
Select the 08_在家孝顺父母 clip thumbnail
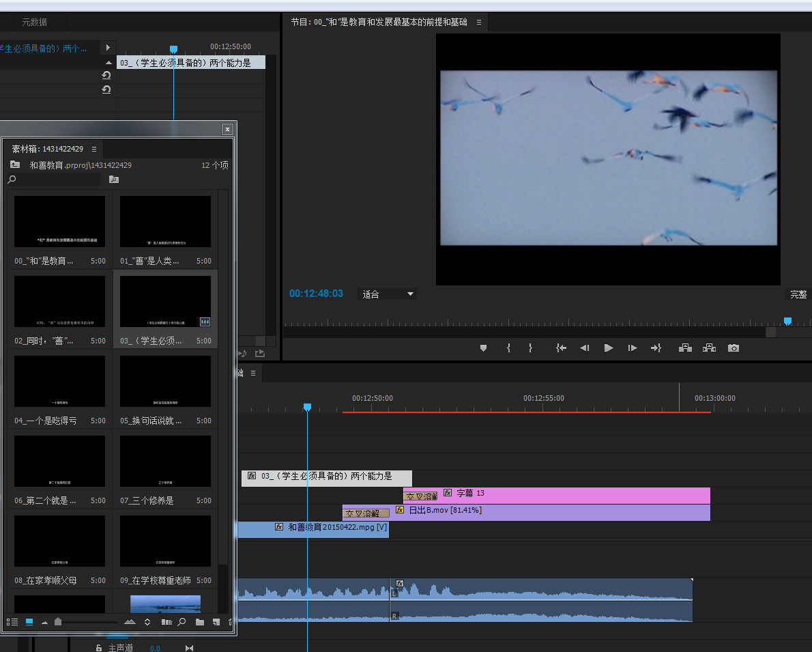(x=59, y=541)
